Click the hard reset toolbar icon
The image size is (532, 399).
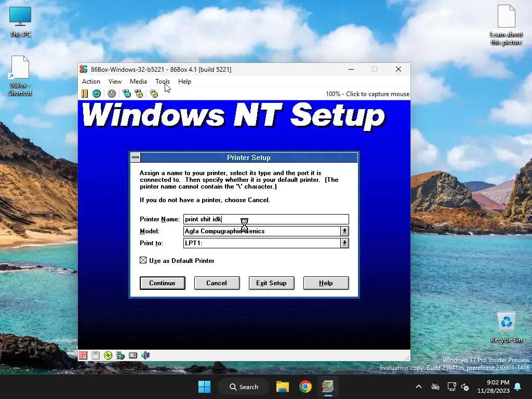point(97,94)
